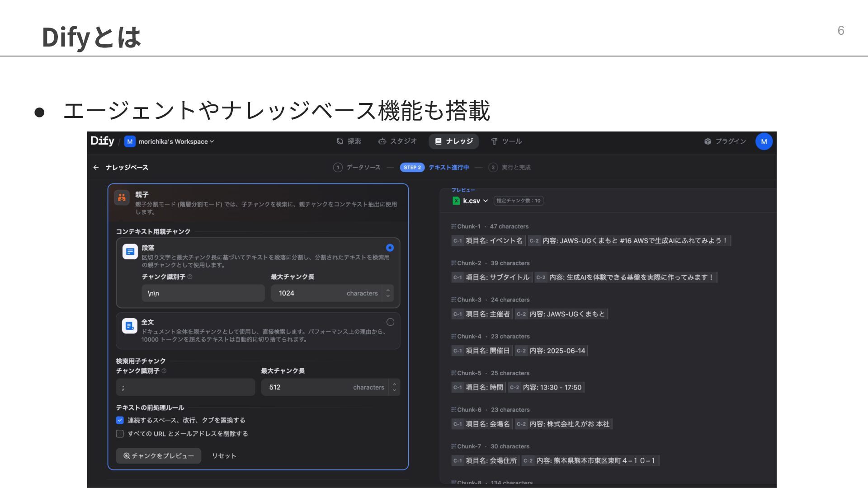Click the リセット button

pyautogui.click(x=224, y=456)
